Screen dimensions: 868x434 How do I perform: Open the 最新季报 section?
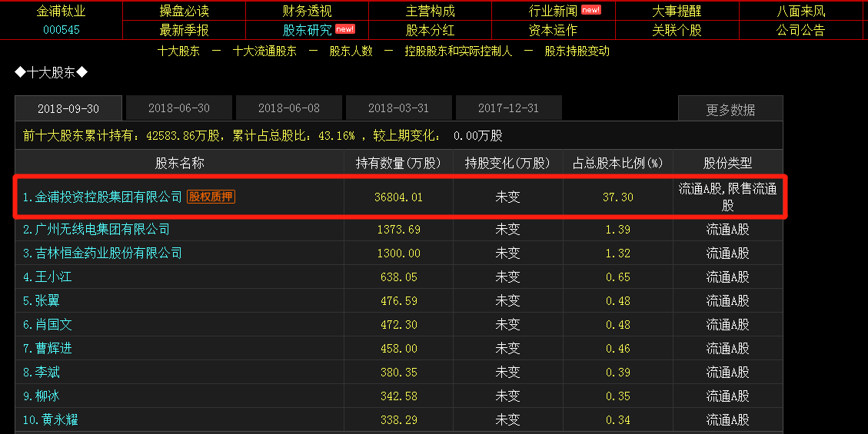(184, 31)
